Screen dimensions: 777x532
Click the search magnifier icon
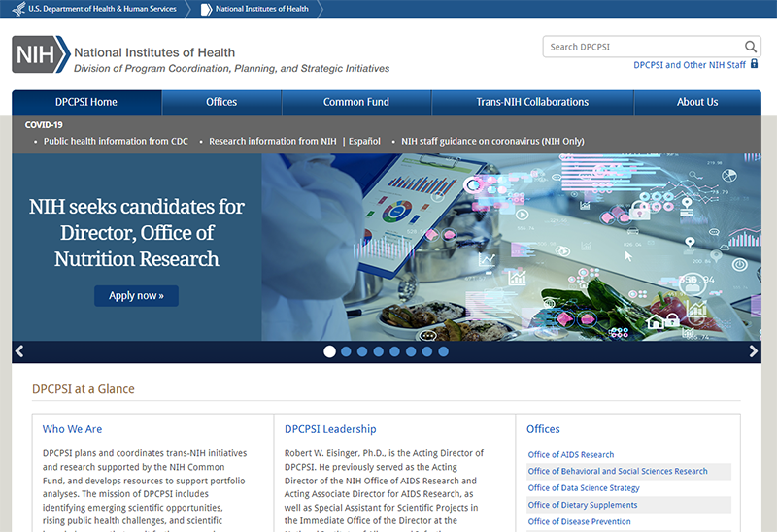tap(751, 47)
